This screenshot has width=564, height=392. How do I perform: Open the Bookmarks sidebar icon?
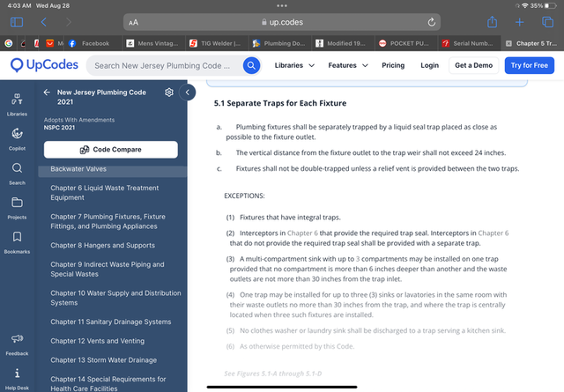click(17, 243)
